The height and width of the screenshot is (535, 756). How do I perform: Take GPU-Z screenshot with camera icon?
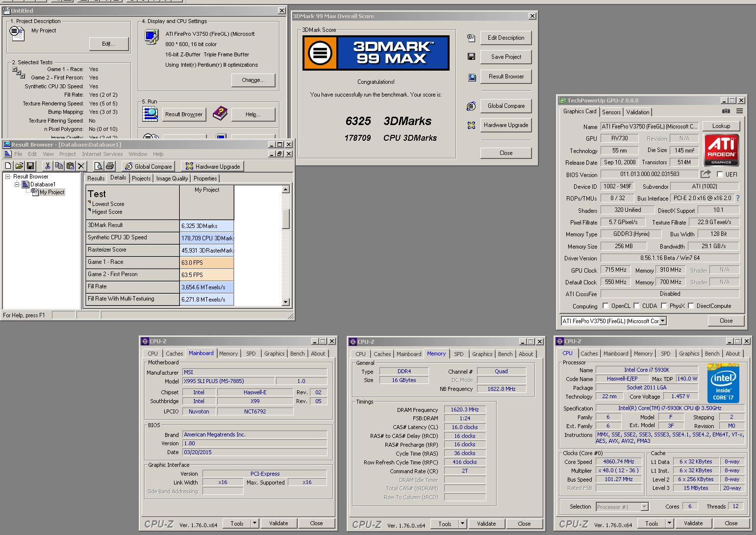pos(726,111)
